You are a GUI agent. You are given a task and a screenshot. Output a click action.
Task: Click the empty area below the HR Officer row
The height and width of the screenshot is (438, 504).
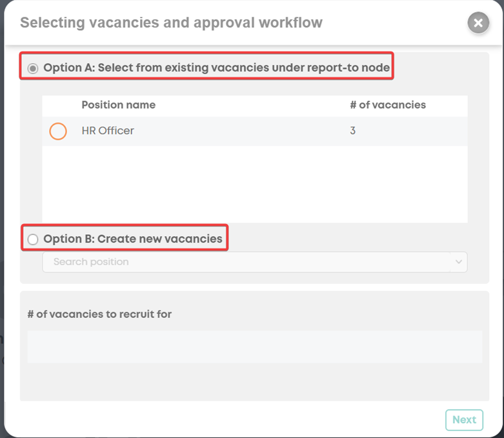tap(254, 184)
